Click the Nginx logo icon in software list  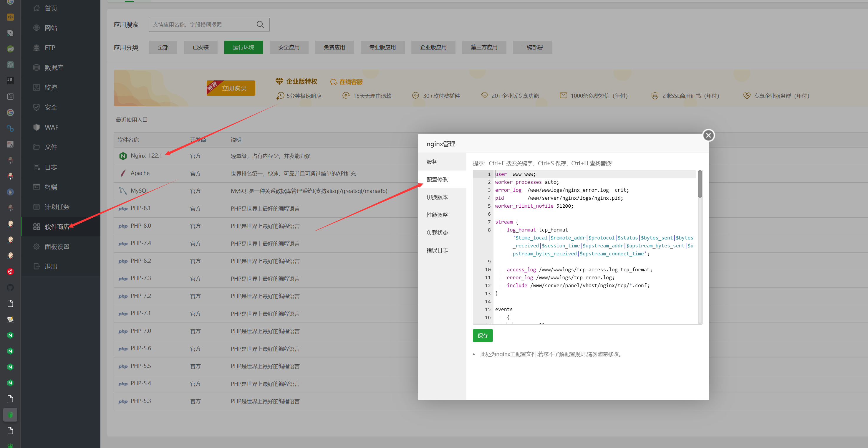tap(123, 156)
